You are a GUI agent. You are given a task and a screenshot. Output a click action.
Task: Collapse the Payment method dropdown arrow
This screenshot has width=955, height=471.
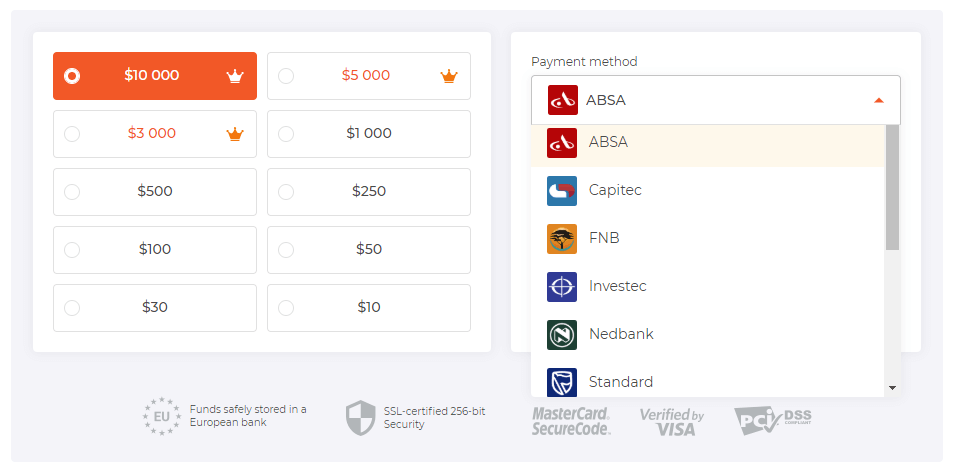(878, 101)
